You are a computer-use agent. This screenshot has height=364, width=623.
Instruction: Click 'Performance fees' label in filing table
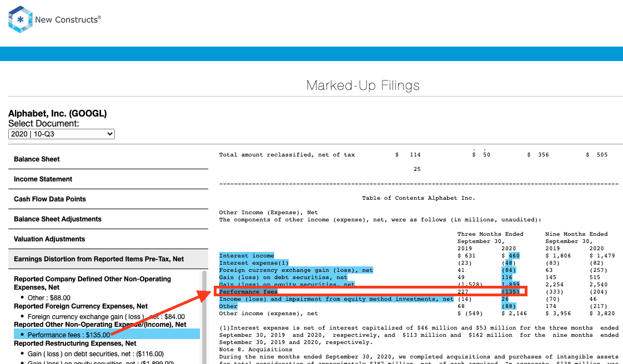[248, 292]
